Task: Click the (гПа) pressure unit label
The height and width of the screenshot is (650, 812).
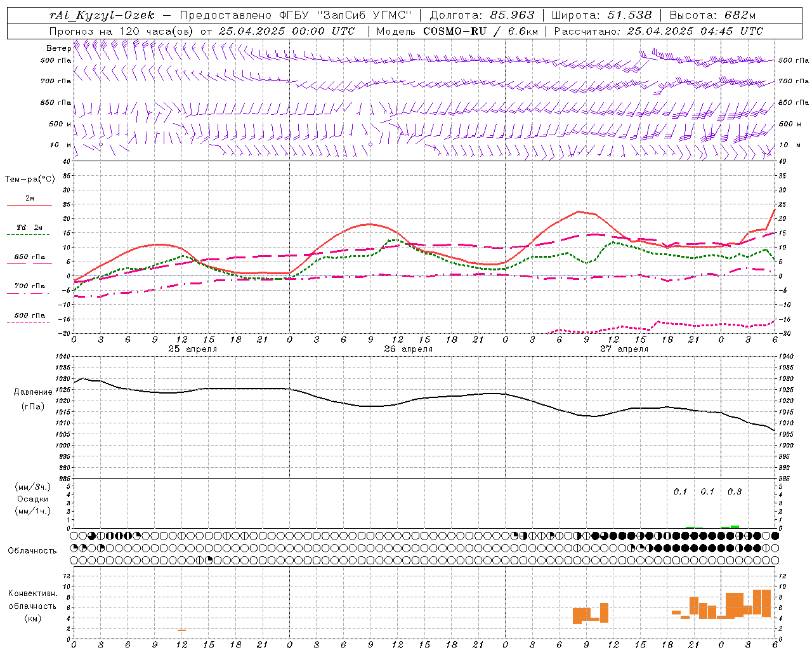Action: (x=33, y=407)
